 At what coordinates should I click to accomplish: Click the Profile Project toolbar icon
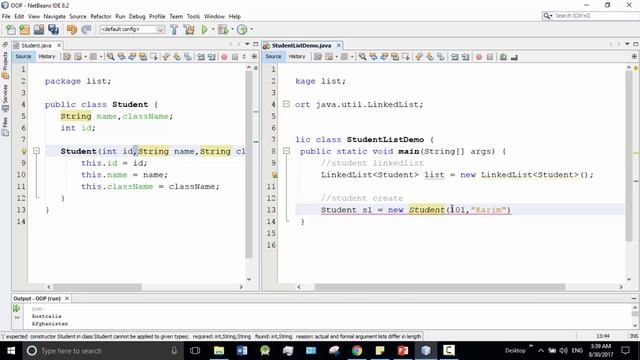pyautogui.click(x=242, y=29)
